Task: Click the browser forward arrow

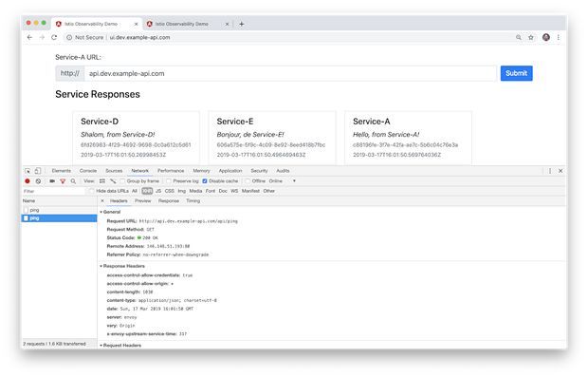Action: (x=42, y=38)
